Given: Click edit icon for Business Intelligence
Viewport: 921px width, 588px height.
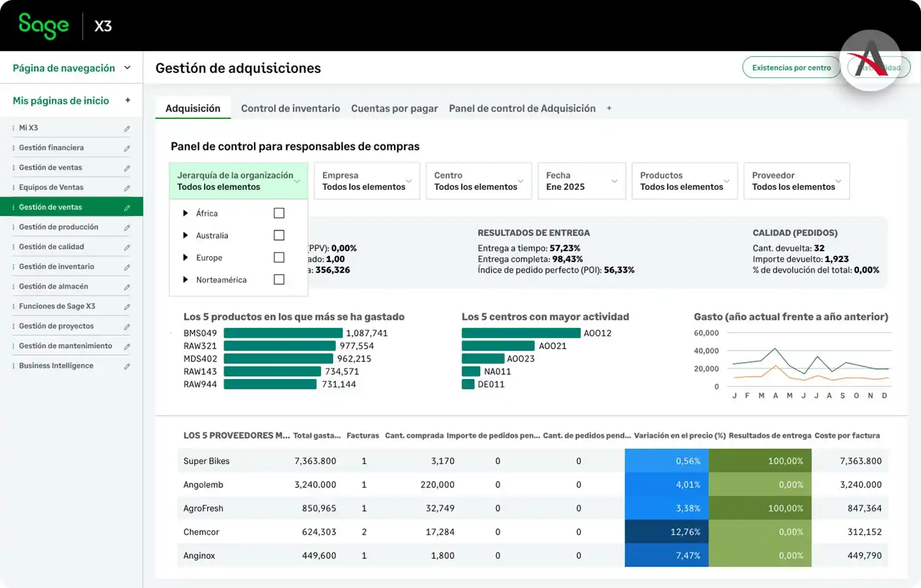Looking at the screenshot, I should (x=127, y=366).
